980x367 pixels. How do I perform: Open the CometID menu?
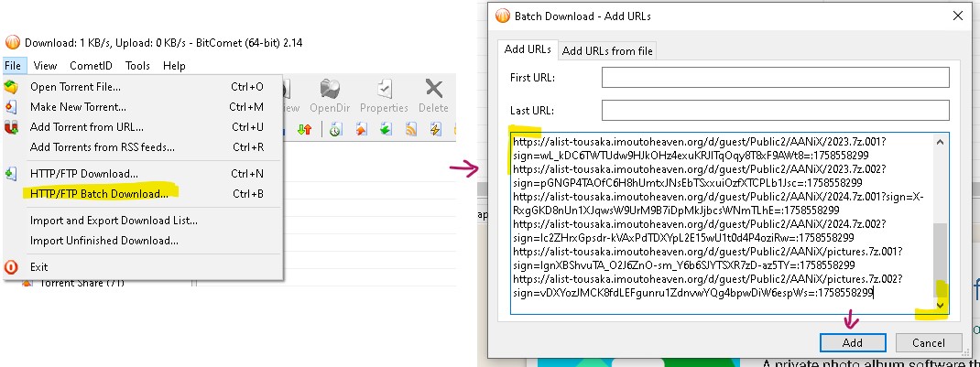[91, 66]
